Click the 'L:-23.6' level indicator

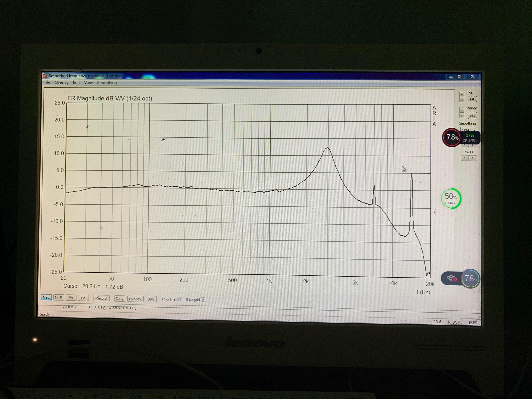click(435, 322)
